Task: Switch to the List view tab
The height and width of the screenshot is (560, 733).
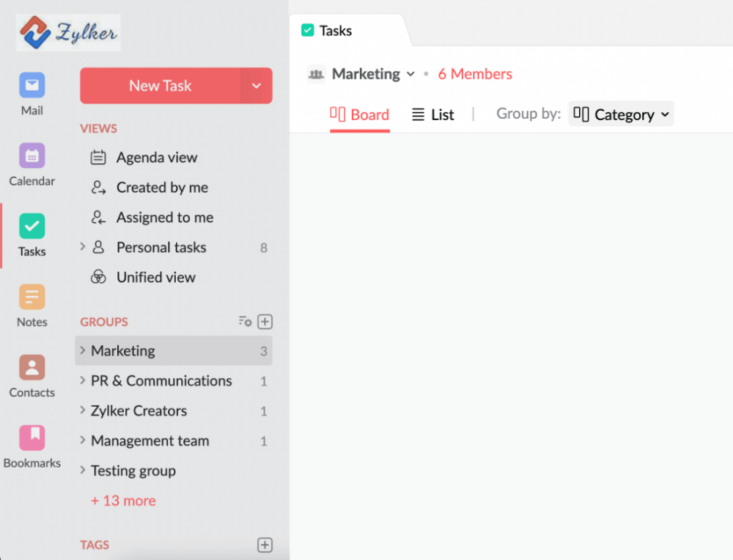Action: [432, 114]
